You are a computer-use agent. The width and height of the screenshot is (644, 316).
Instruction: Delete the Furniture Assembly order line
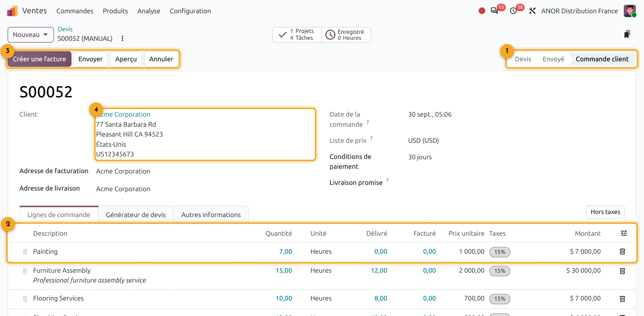[x=622, y=271]
